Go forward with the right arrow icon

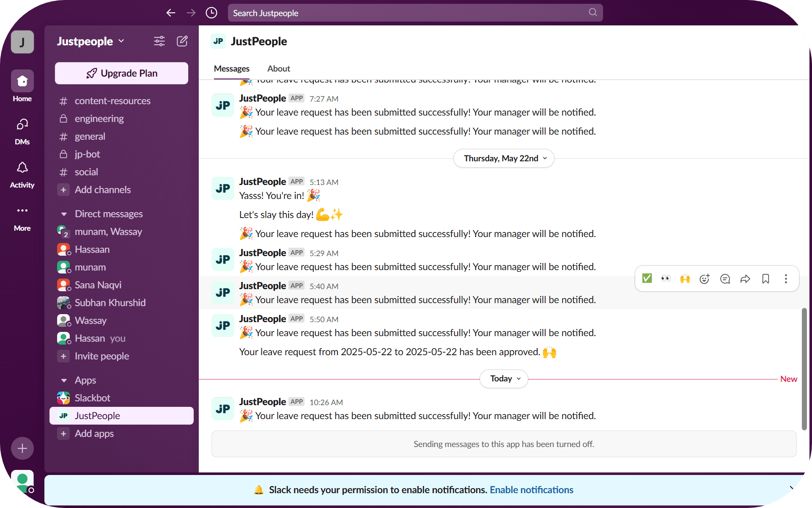(x=191, y=13)
